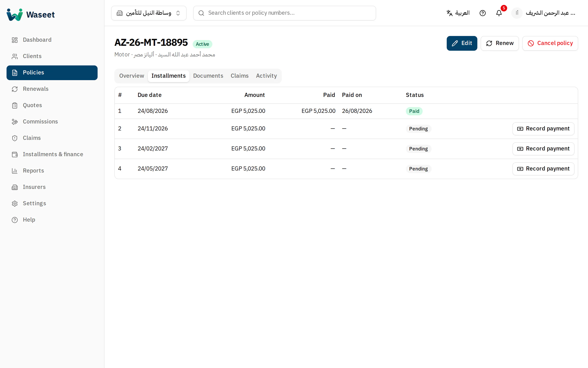588x368 pixels.
Task: Switch to policy Claims tab
Action: coord(239,76)
